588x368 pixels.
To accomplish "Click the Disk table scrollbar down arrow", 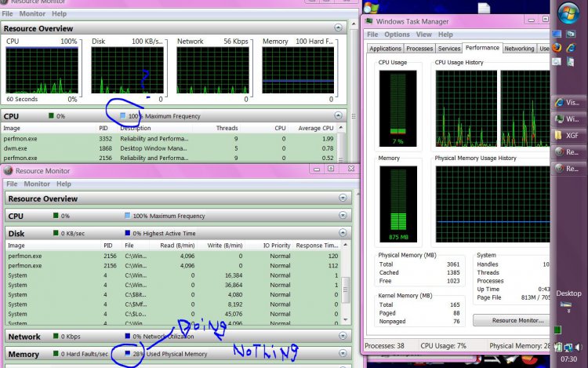I will tap(346, 319).
